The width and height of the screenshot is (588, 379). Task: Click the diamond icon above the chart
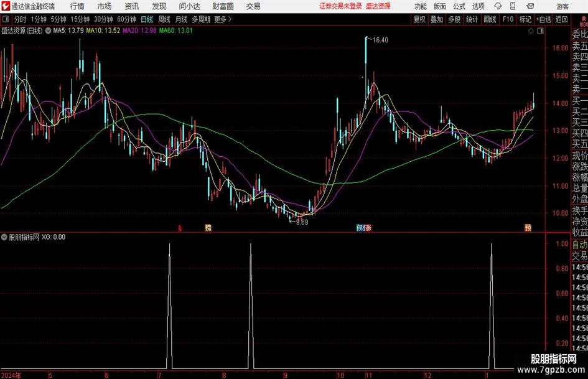[x=531, y=30]
